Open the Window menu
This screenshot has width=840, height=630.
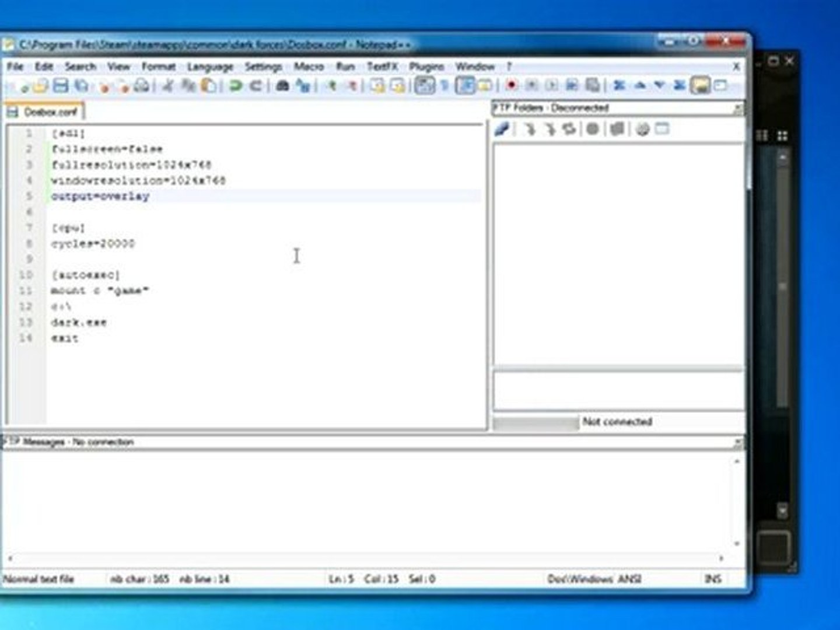[x=475, y=66]
